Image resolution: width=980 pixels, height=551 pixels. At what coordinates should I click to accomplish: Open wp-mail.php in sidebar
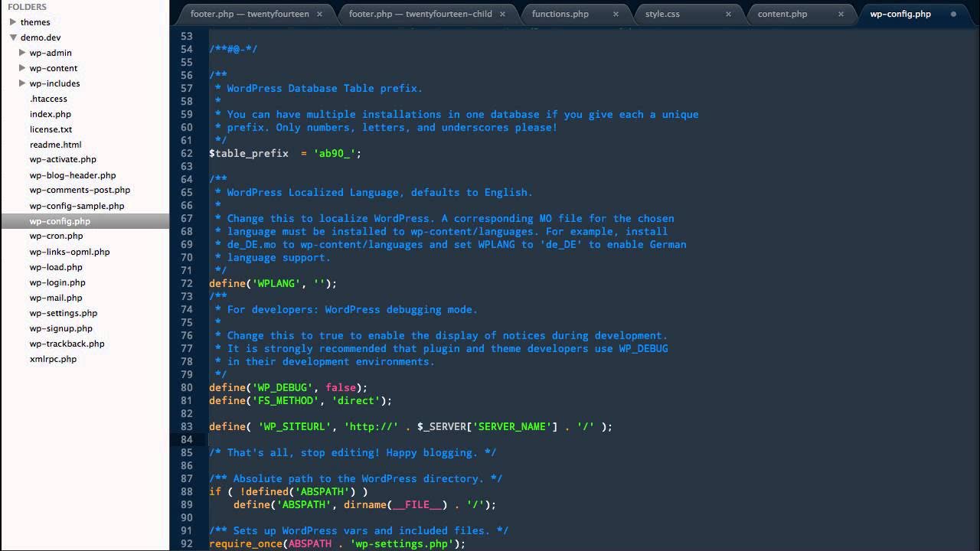coord(56,298)
